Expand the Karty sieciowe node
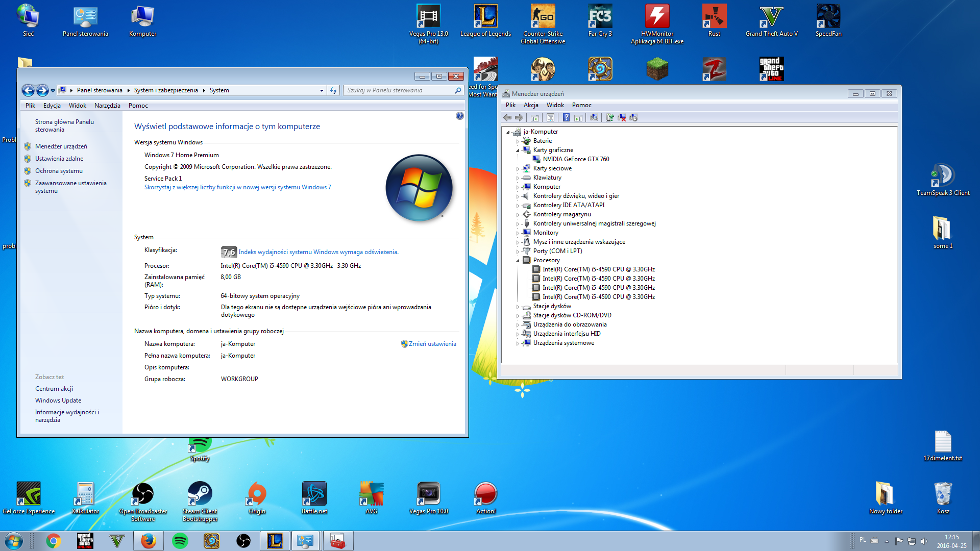This screenshot has height=551, width=980. pos(518,169)
